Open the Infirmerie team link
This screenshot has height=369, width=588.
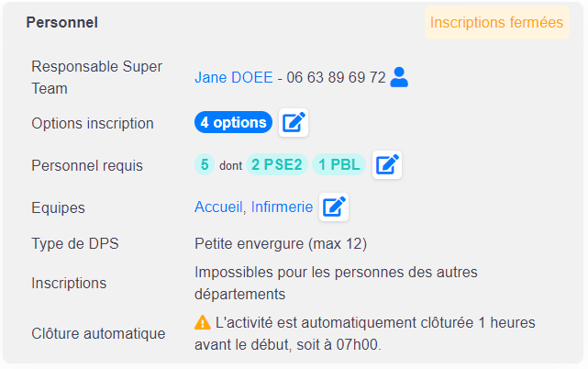tap(282, 207)
